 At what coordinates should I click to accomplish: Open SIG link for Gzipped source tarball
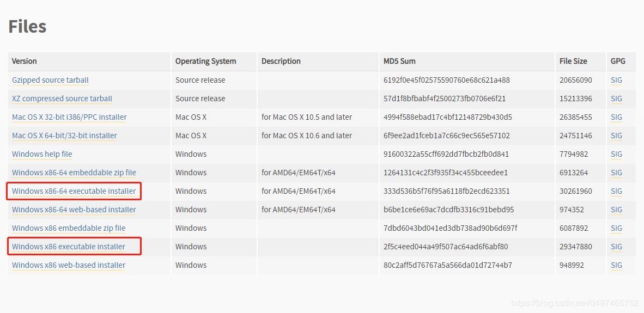616,80
